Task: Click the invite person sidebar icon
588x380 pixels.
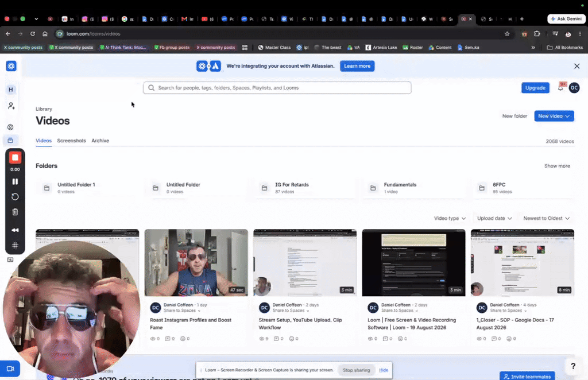Action: (x=11, y=106)
